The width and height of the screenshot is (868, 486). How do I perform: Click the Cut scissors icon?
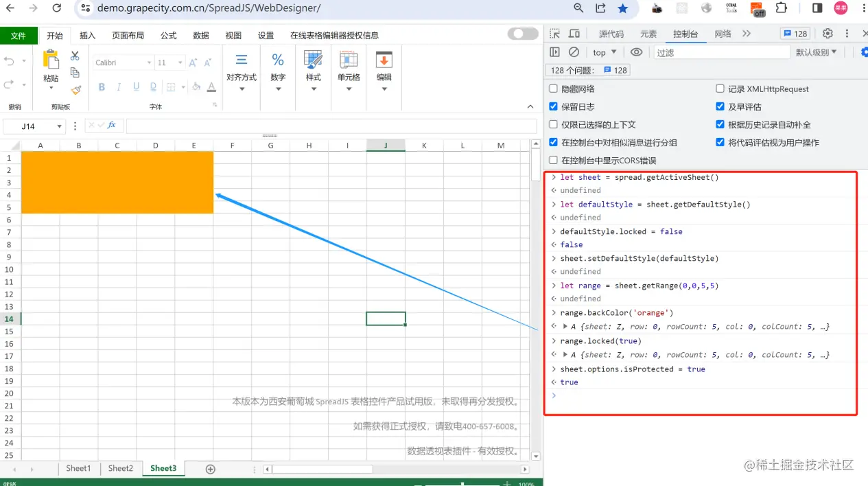click(75, 56)
